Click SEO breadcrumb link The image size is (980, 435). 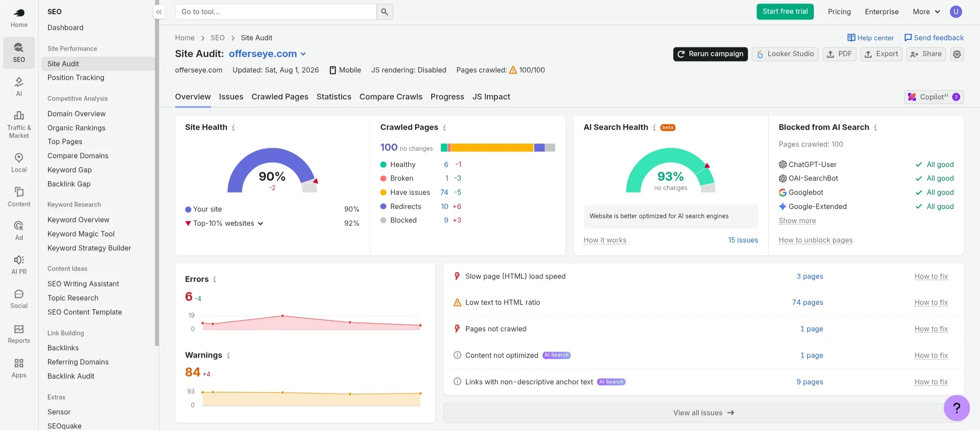217,38
